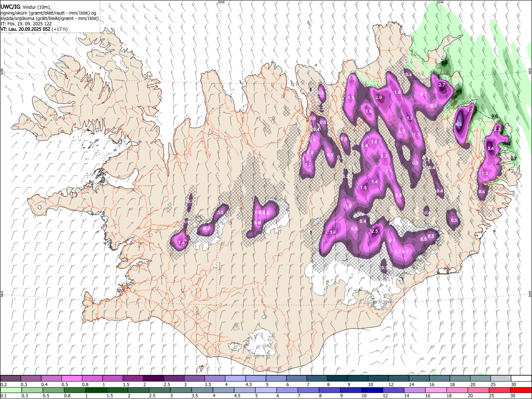Click the 15W longitude label

point(440,2)
